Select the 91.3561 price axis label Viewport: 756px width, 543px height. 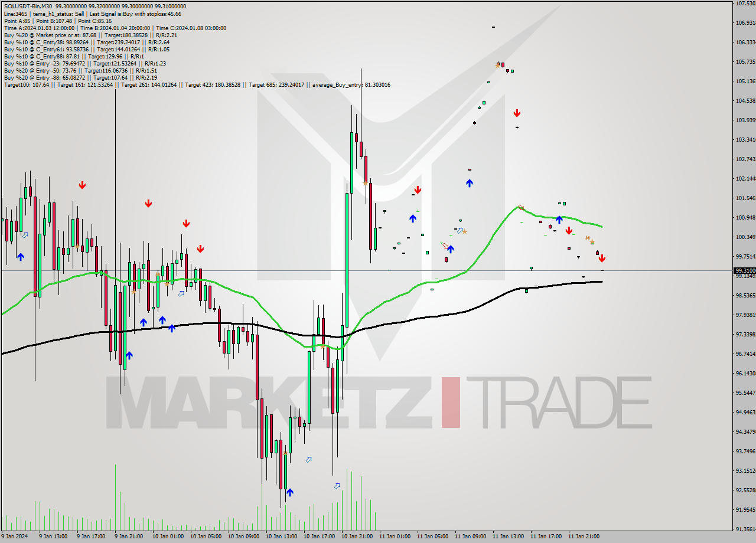point(745,529)
